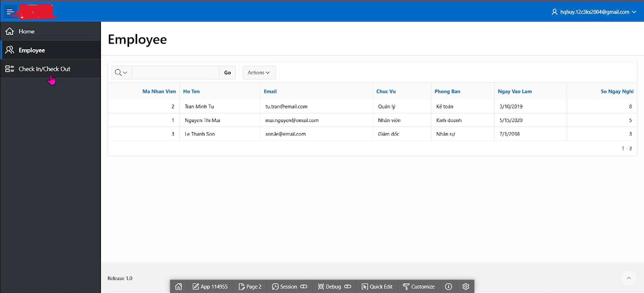This screenshot has width=644, height=293.
Task: Click the Release 1.0 footer text
Action: tap(120, 278)
